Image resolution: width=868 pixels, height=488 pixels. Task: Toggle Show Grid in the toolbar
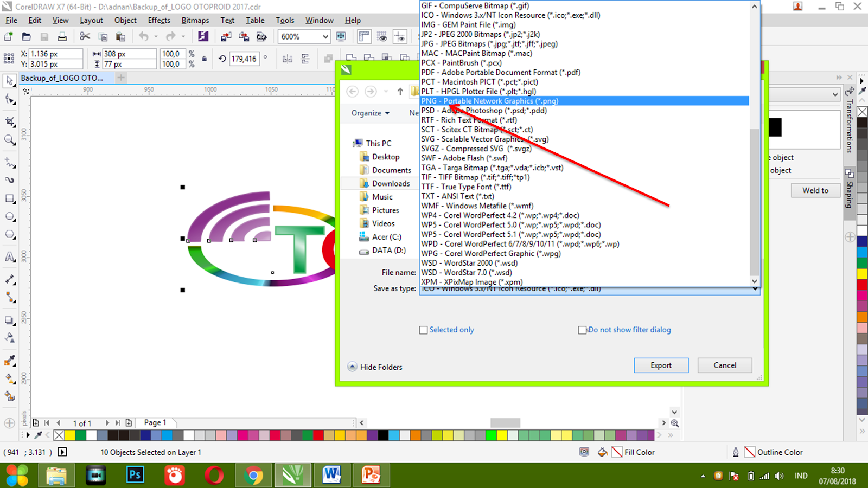(382, 37)
